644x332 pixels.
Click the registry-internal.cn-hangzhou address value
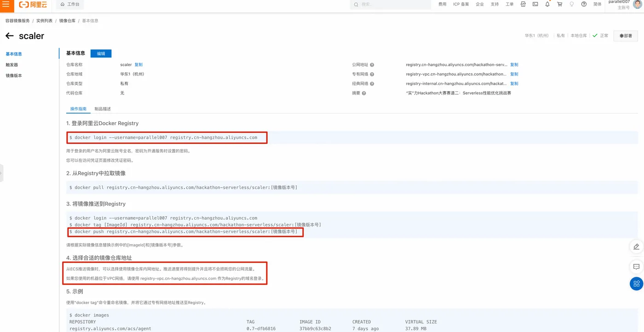456,84
